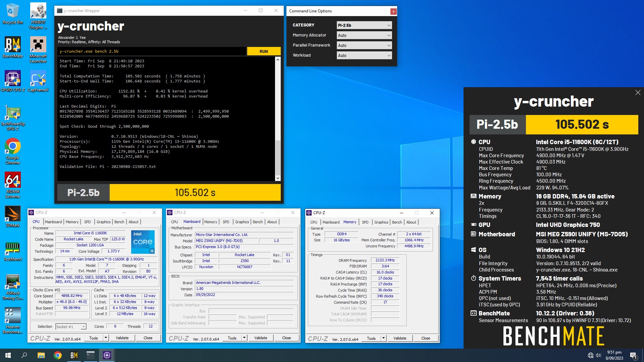Open taskbar Search magnifier
Viewport: 644px width, 362px height.
[24, 355]
